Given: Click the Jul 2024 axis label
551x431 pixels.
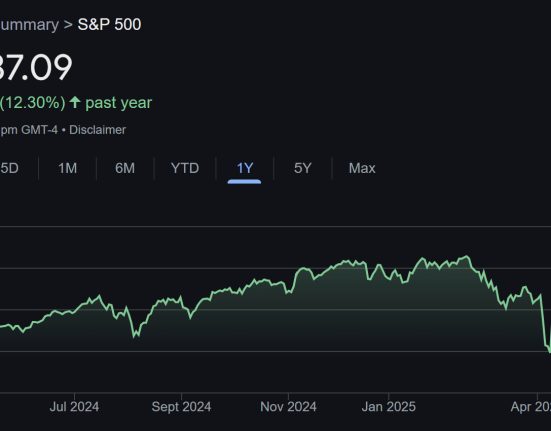Looking at the screenshot, I should (x=74, y=407).
